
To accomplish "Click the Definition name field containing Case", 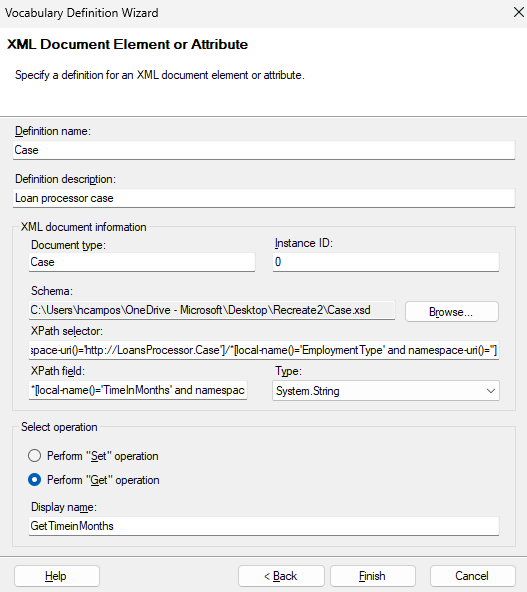I will pyautogui.click(x=264, y=150).
